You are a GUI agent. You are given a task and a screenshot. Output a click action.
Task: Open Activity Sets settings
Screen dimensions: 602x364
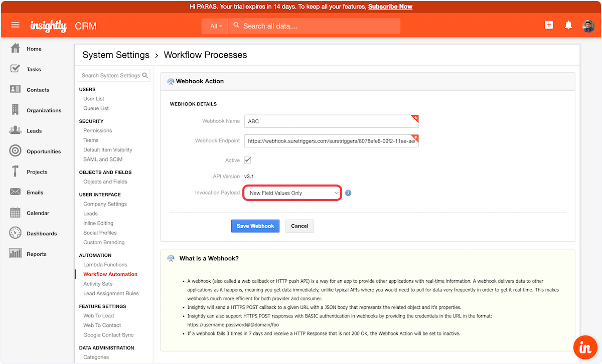(98, 284)
